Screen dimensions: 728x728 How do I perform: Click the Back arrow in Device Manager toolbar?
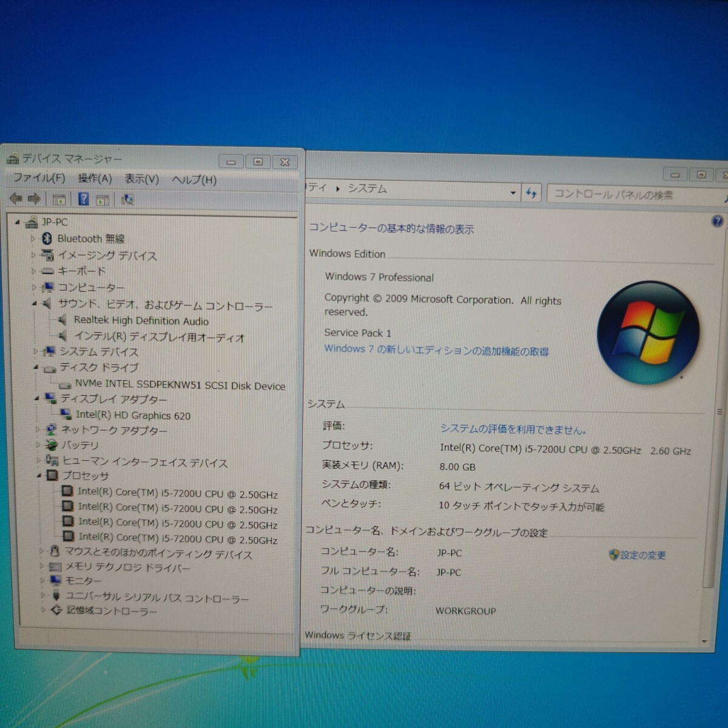tap(16, 198)
